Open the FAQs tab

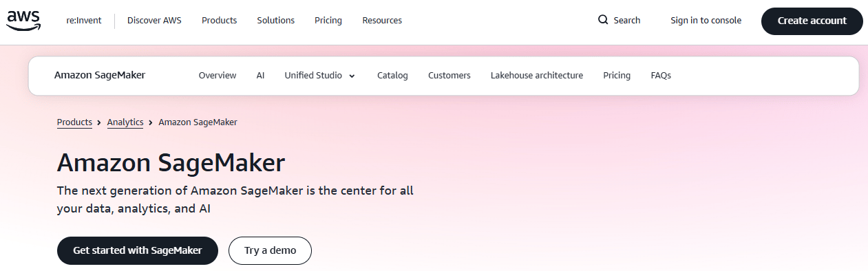661,76
